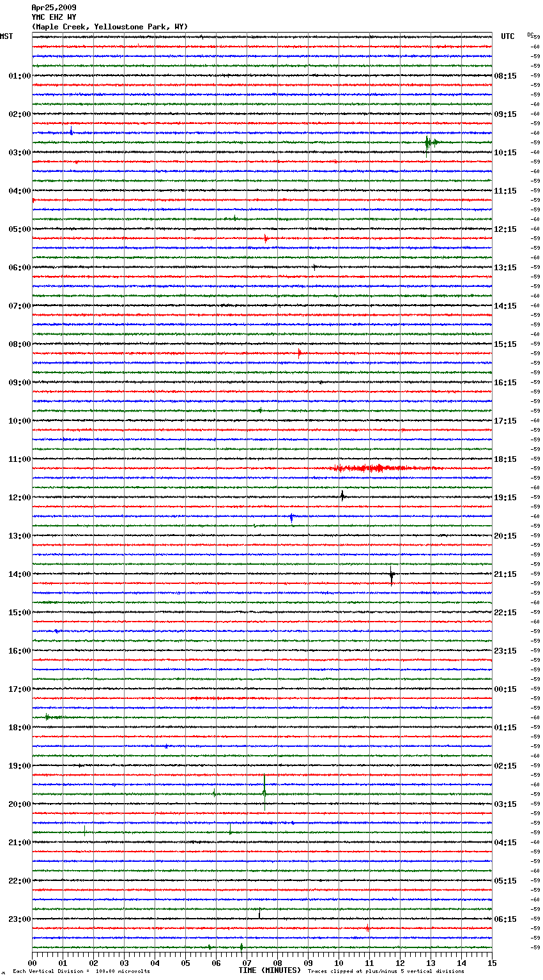
Task: Click the '23:15' UTC time label
Action: click(505, 651)
